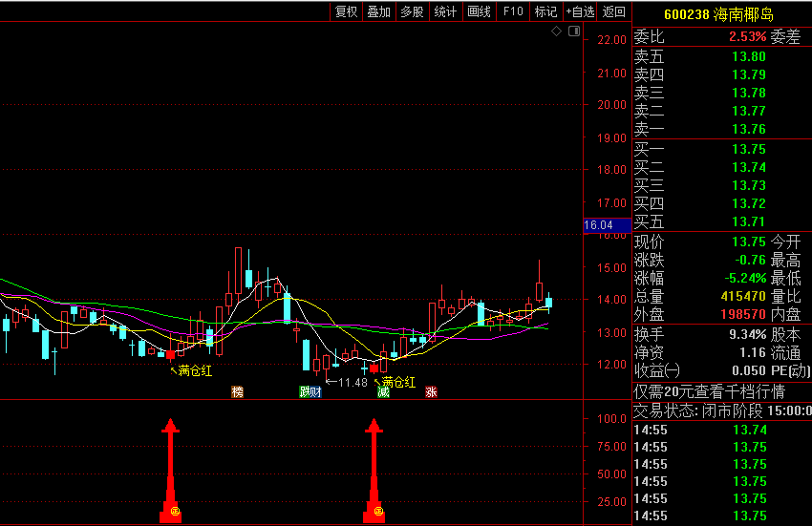Viewport: 812px width, 526px height.
Task: Select the 多股 multi-stock view
Action: click(x=413, y=11)
